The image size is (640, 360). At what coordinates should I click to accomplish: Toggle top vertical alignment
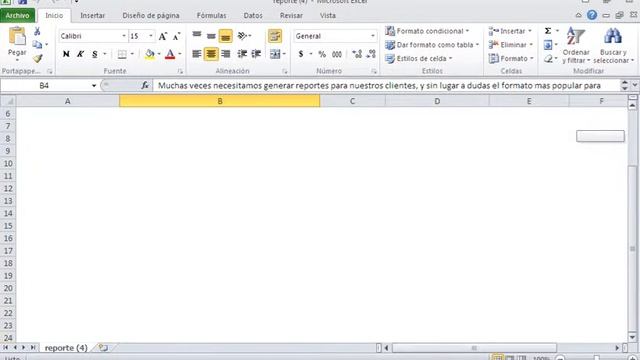click(197, 36)
